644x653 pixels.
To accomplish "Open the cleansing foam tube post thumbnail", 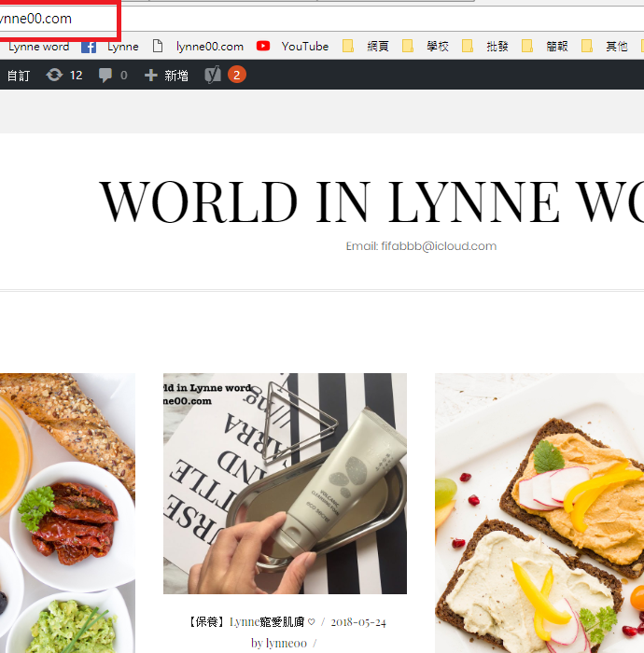I will coord(285,483).
